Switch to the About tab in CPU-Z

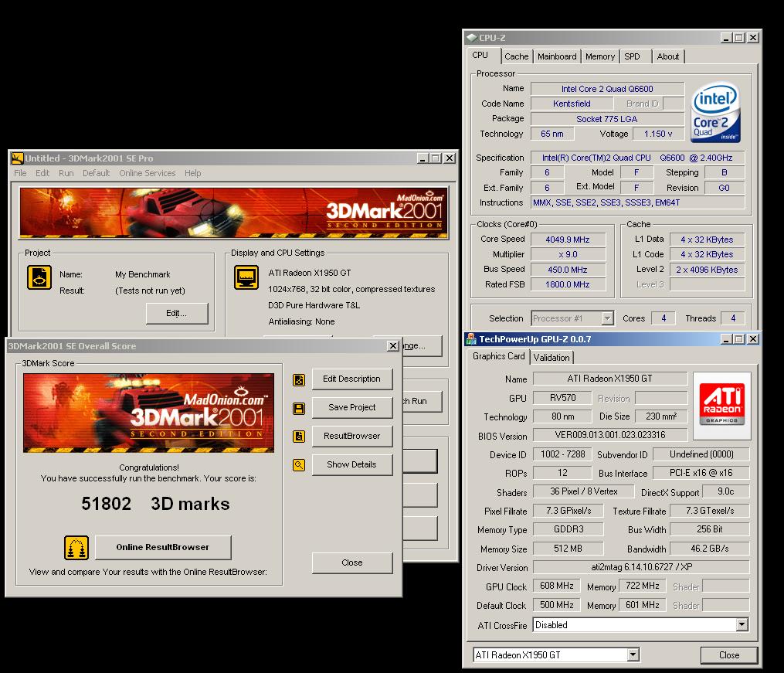click(668, 56)
